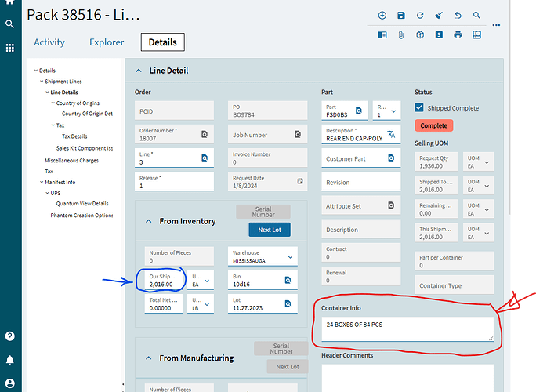The image size is (536, 392).
Task: Click the Our Ship quantity field
Action: (x=164, y=281)
